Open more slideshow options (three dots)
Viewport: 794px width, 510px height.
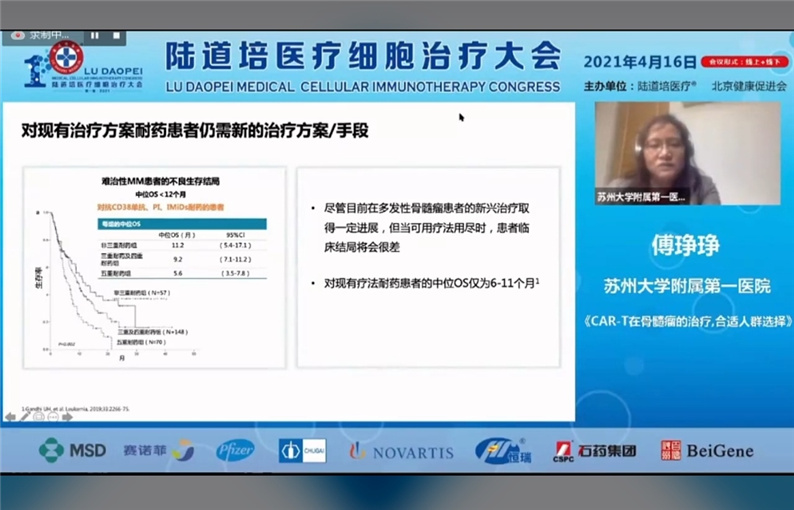(x=53, y=416)
